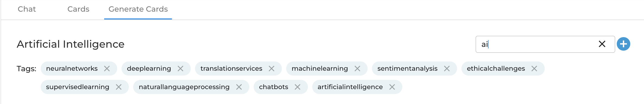Click the Artificial Intelligence heading
Screen dimensions: 644x104
point(71,44)
